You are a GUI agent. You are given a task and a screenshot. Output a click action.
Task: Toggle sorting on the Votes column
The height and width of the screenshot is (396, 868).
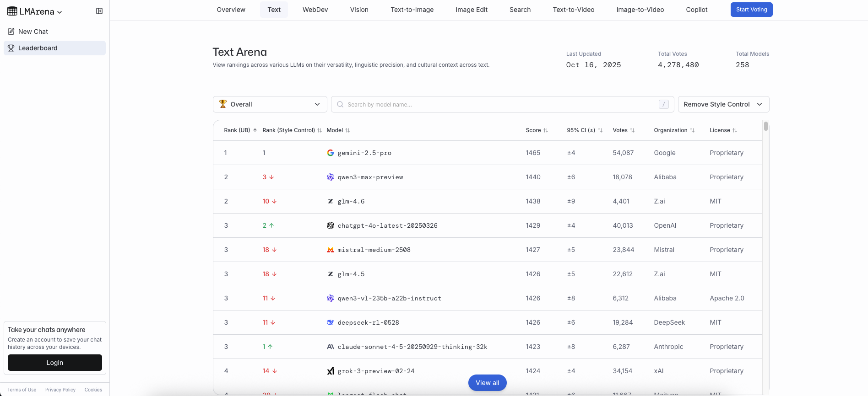[x=624, y=130]
